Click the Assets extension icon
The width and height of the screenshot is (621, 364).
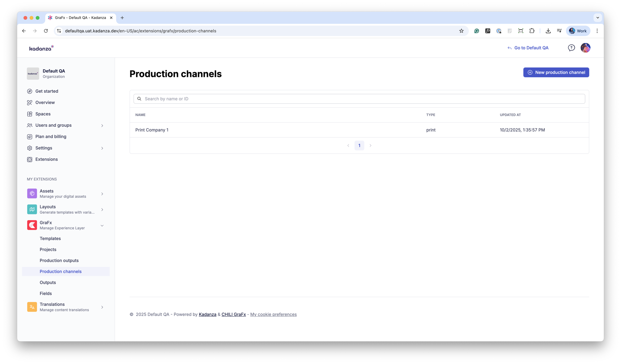point(32,193)
